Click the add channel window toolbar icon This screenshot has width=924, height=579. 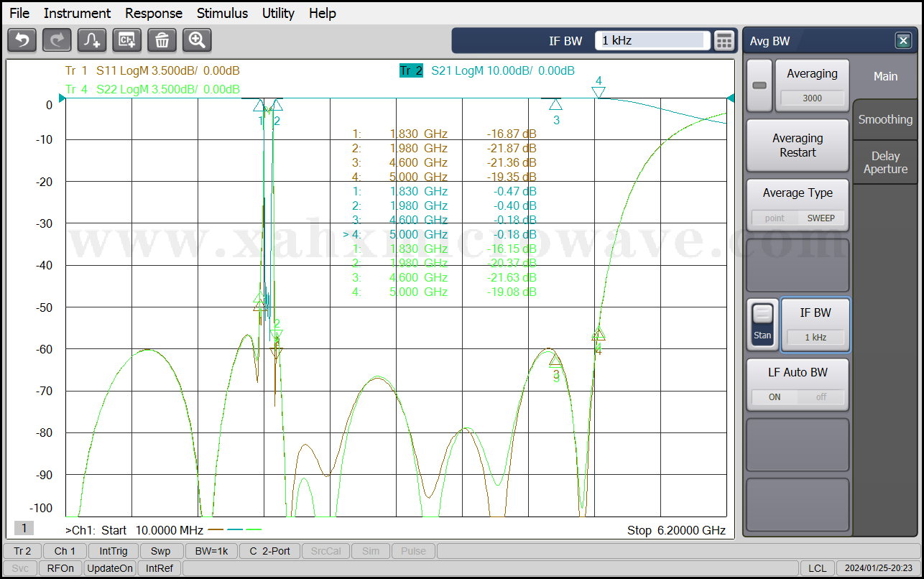click(127, 40)
